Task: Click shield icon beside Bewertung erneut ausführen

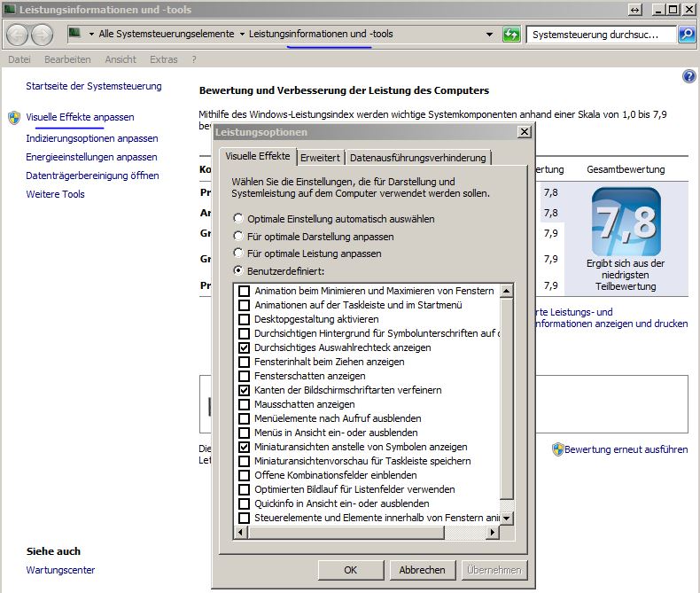Action: point(557,449)
